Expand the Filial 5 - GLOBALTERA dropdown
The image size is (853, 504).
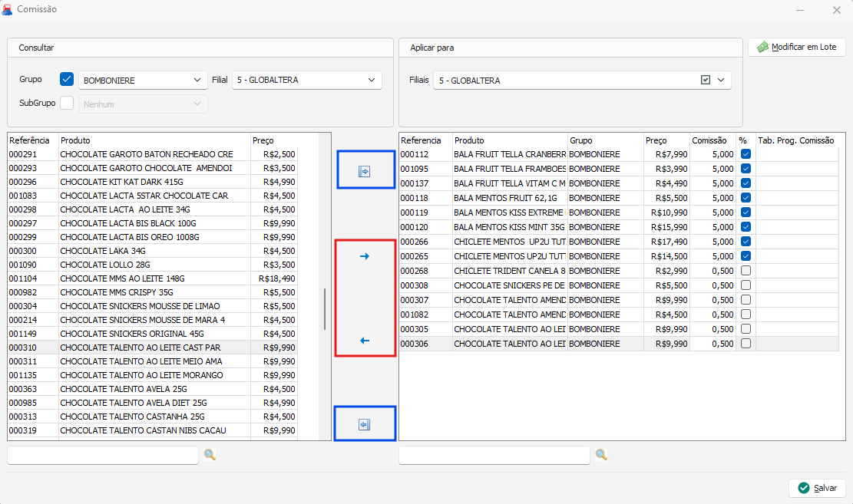click(306, 80)
